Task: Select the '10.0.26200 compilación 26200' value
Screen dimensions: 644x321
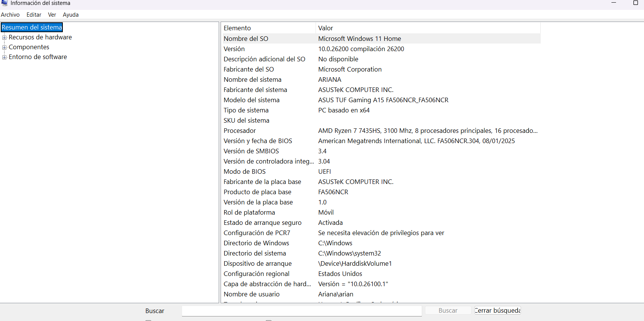Action: [x=361, y=49]
